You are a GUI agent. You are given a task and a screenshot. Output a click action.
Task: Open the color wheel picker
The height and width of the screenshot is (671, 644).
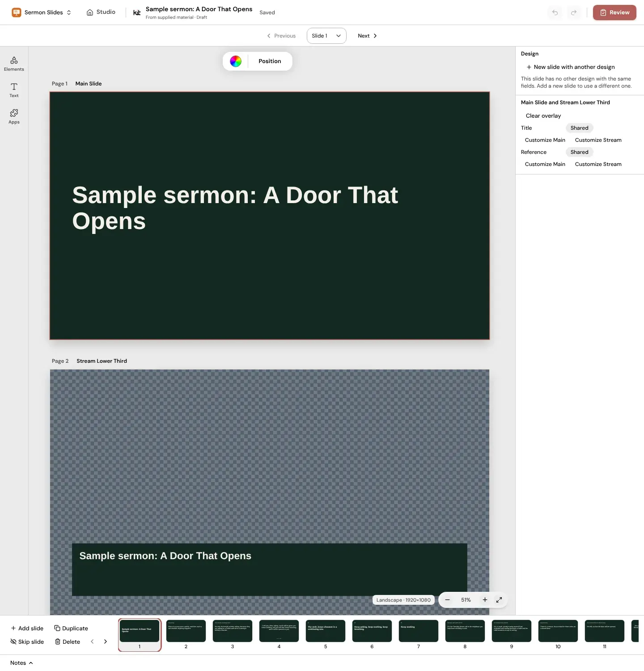point(236,61)
